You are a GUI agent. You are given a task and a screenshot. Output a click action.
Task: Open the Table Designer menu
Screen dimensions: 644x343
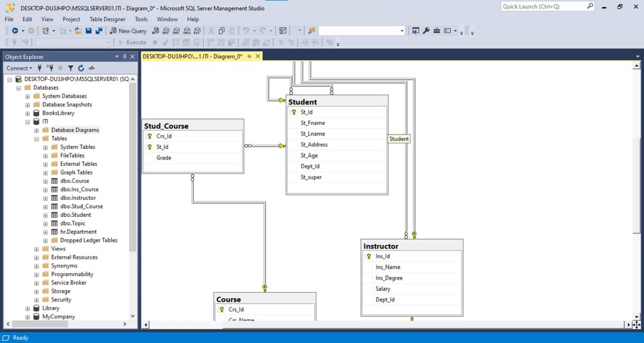point(108,19)
